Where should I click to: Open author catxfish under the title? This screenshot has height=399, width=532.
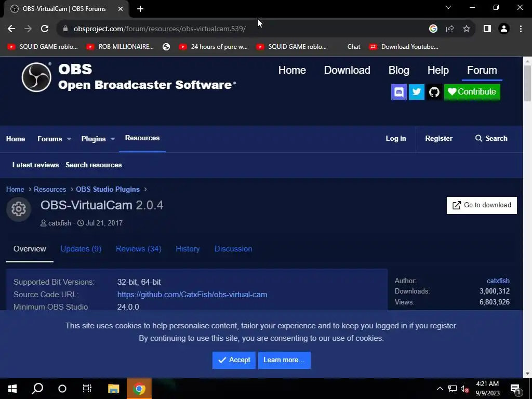click(x=60, y=223)
